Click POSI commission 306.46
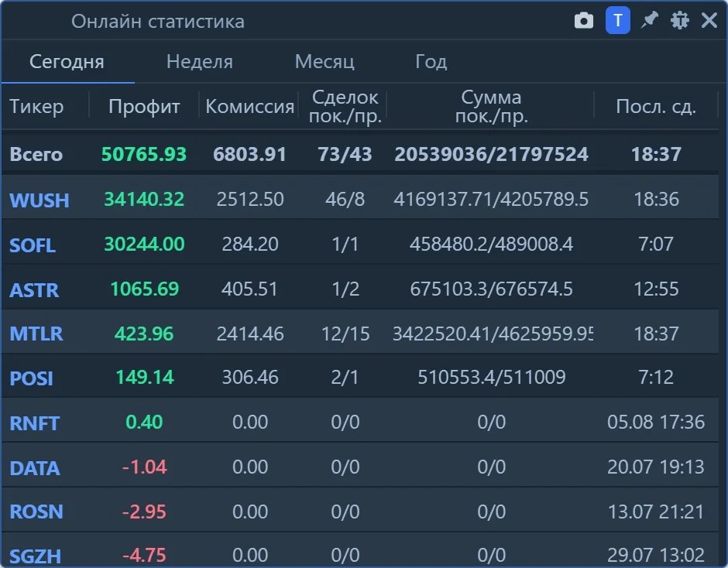The width and height of the screenshot is (728, 568). 250,377
